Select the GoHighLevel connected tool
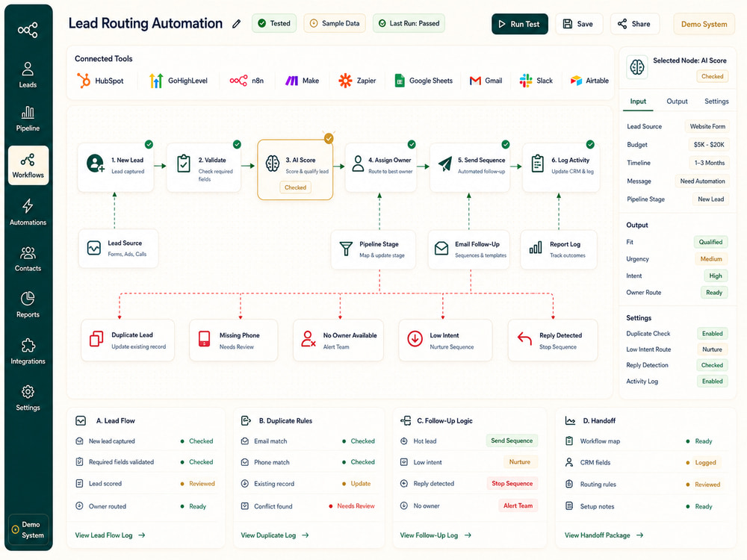The height and width of the screenshot is (560, 747). tap(179, 81)
